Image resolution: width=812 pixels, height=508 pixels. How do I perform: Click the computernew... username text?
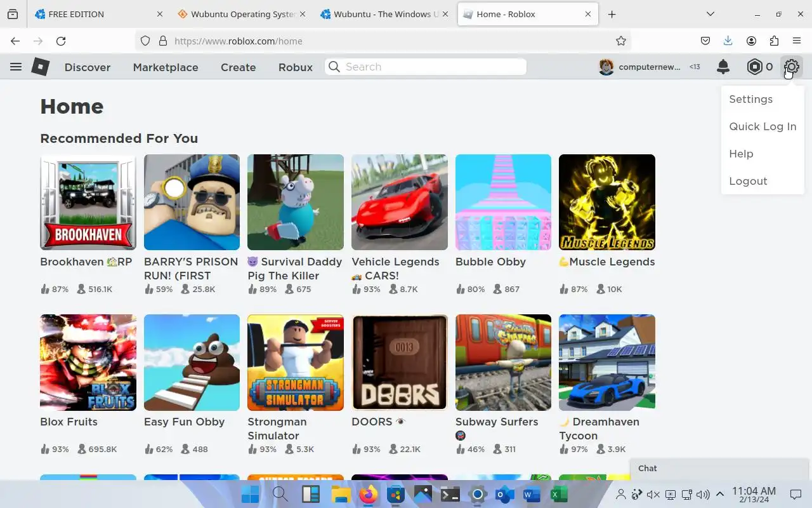(x=650, y=67)
